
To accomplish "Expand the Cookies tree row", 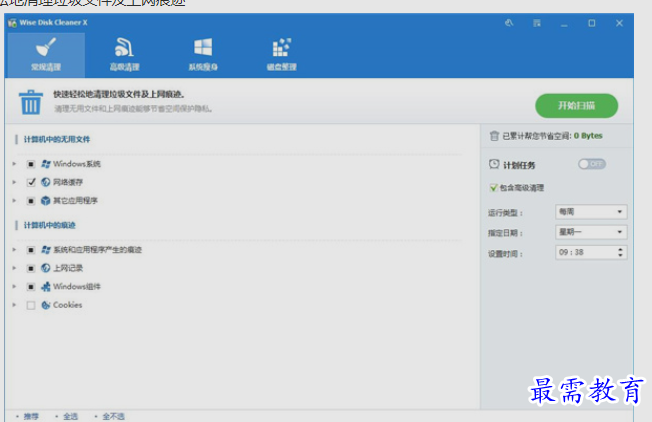I will click(x=14, y=305).
